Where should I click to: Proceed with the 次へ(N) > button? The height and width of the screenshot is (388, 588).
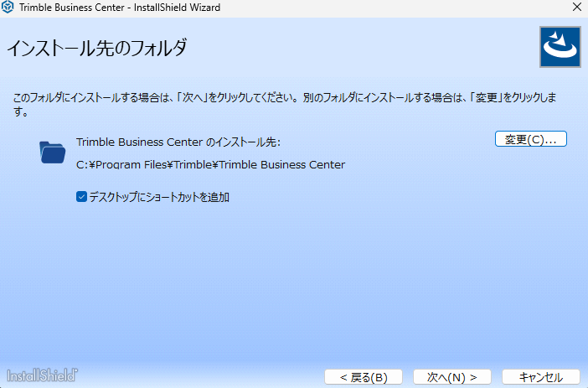452,377
